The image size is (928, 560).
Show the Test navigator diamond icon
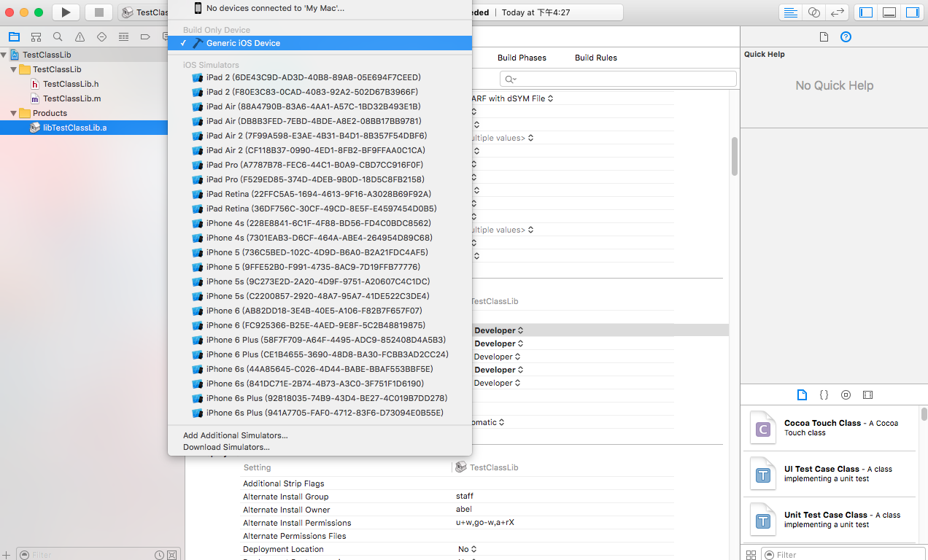click(101, 37)
